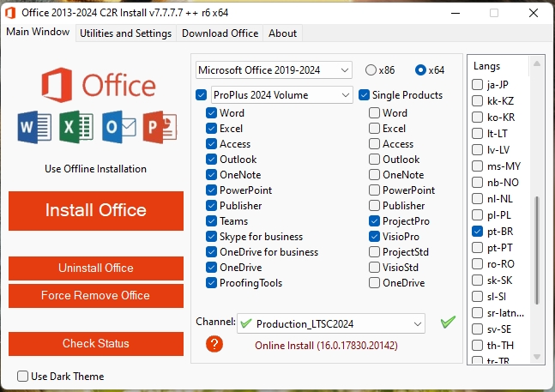Enable the Use Dark Theme checkbox
The width and height of the screenshot is (555, 392).
pos(22,376)
